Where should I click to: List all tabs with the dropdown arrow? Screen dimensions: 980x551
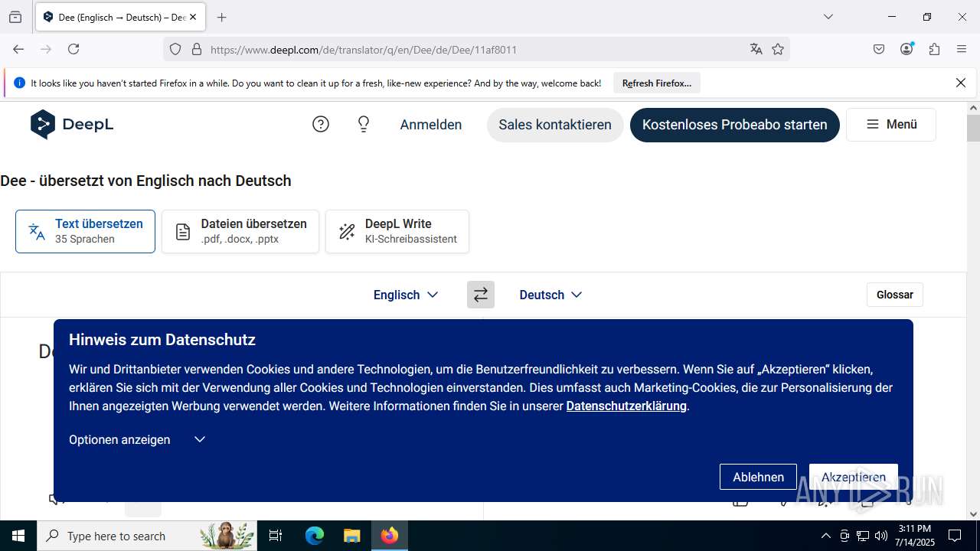828,17
